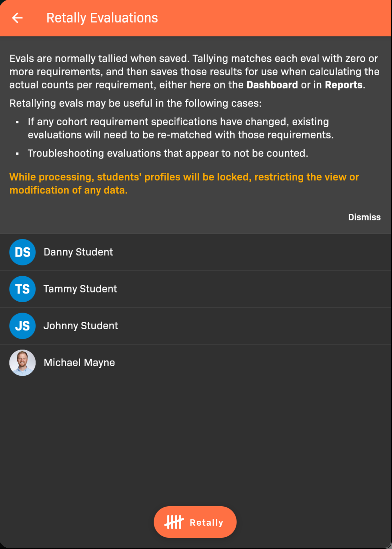Screen dimensions: 392x549
Task: Click the cohort requirement specifications bullet
Action: (x=180, y=128)
